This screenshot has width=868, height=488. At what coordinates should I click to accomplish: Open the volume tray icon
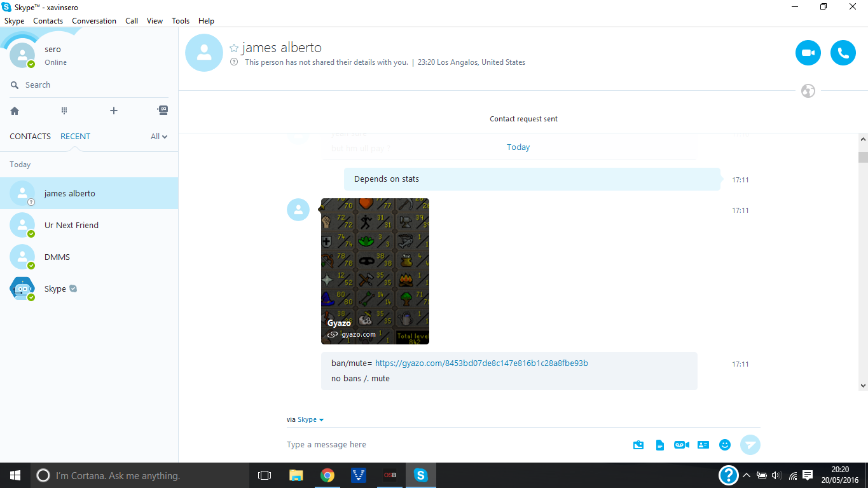click(776, 475)
